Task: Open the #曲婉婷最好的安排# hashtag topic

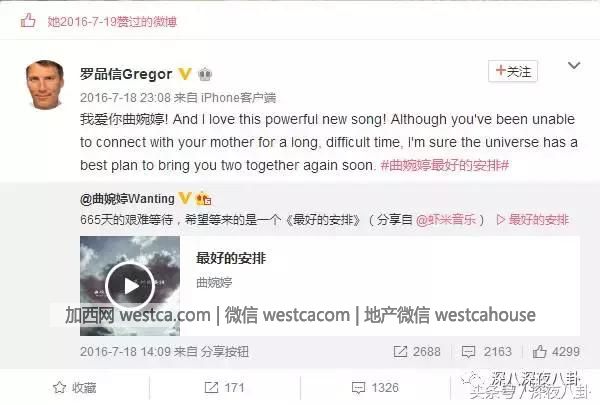Action: pos(445,165)
